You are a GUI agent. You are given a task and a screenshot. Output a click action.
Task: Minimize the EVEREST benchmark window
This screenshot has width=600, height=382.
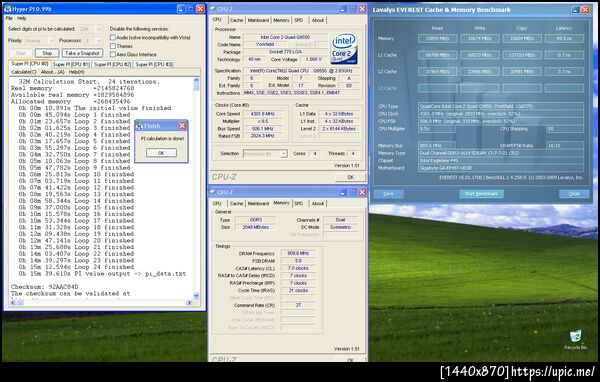(575, 10)
